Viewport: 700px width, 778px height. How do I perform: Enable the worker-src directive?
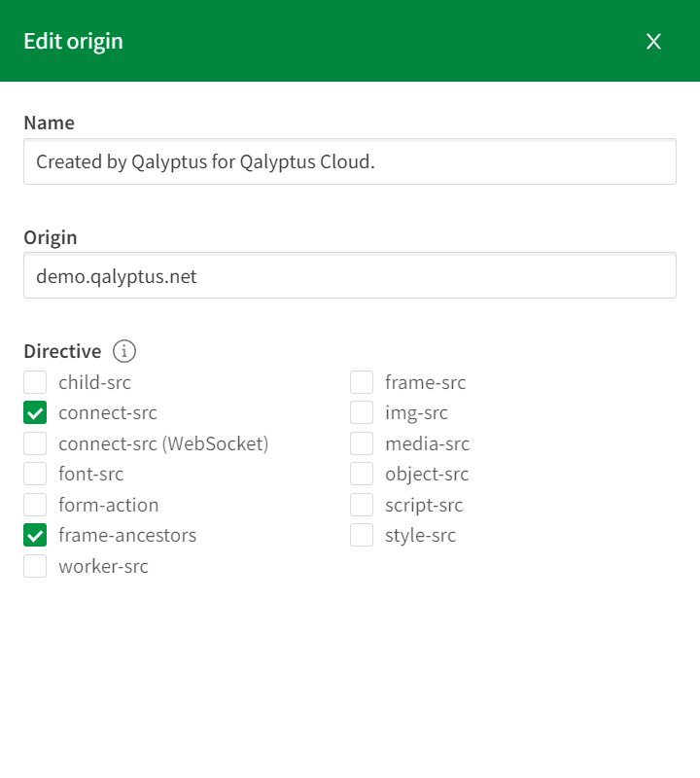pyautogui.click(x=35, y=566)
